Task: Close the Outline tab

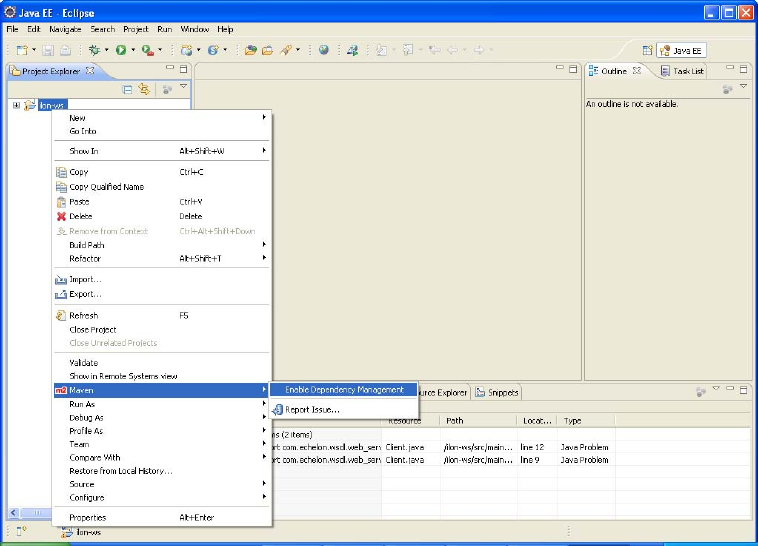Action: (x=637, y=71)
